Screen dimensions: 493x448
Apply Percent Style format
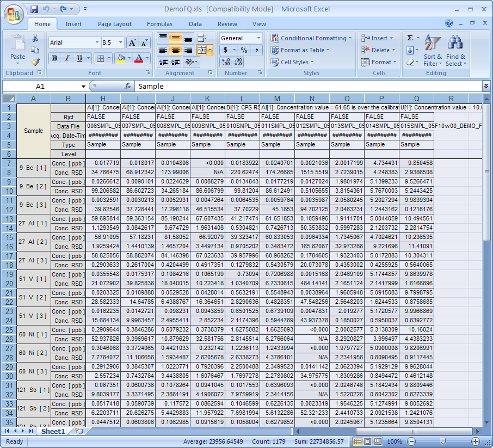click(x=244, y=50)
